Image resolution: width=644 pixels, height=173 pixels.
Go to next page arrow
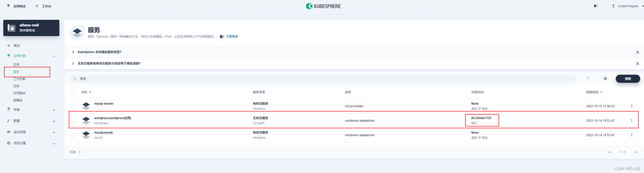coord(634,152)
